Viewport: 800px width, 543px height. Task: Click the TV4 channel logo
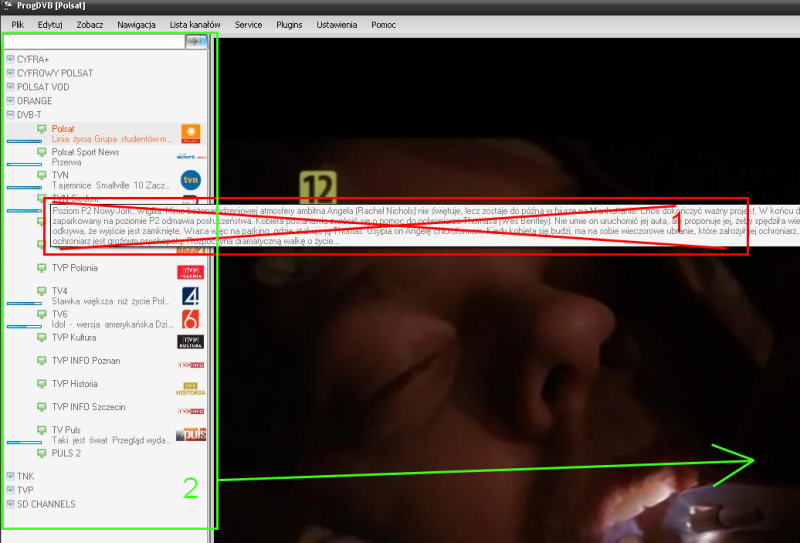pos(191,296)
